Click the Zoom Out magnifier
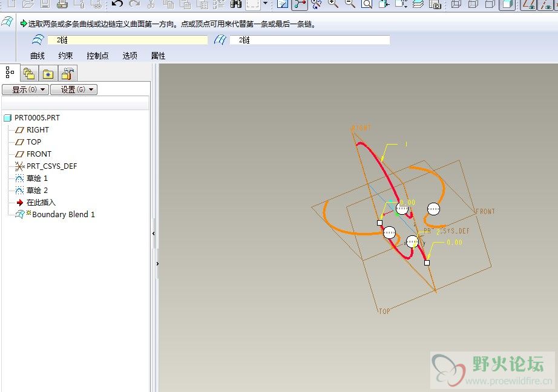 click(x=350, y=4)
